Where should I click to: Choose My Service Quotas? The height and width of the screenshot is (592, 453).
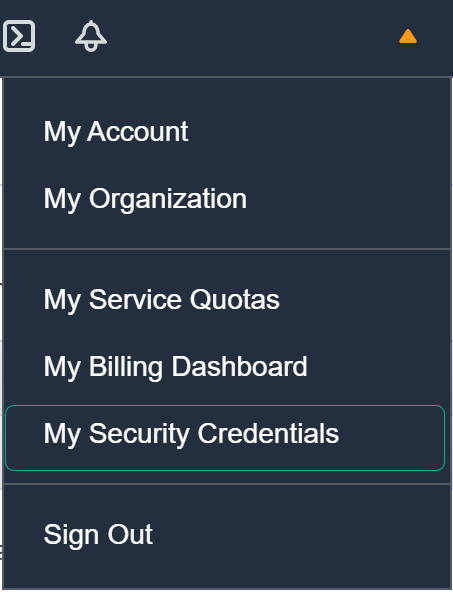point(162,300)
